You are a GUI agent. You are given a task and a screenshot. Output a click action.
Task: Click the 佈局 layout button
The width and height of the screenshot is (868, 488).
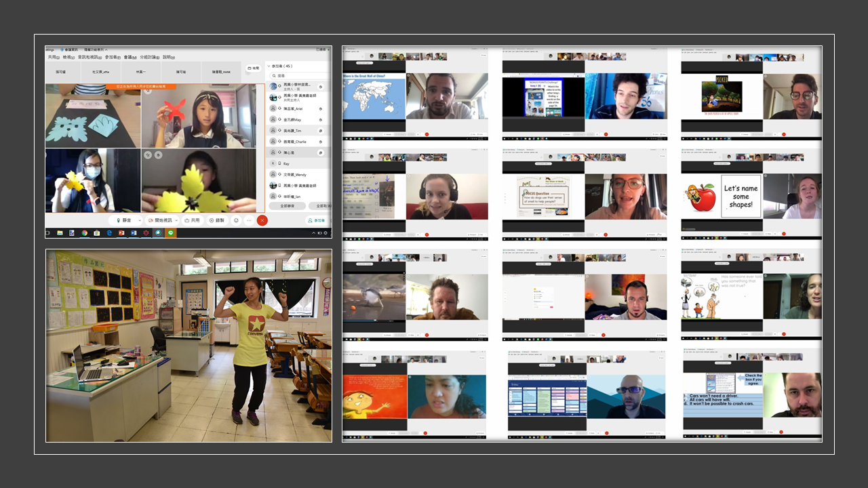coord(253,68)
